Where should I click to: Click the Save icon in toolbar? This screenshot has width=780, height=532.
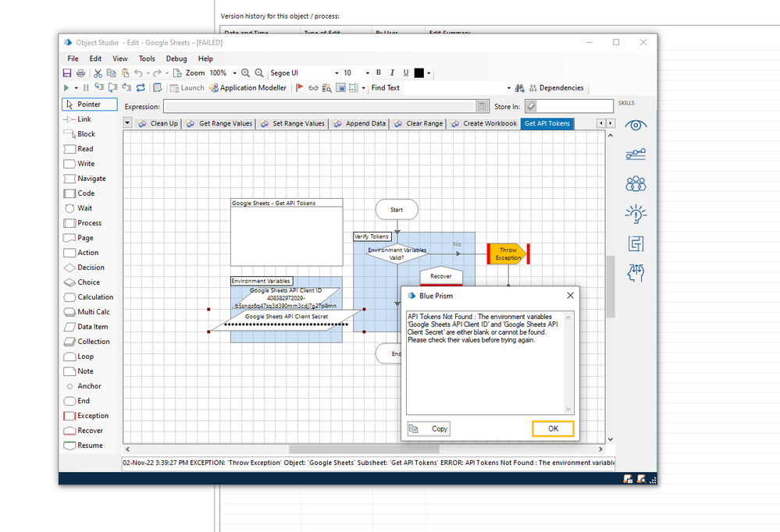67,73
